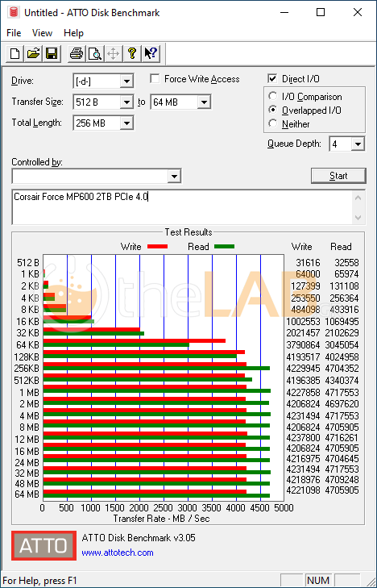
Task: Click the write value 31616
Action: [308, 262]
